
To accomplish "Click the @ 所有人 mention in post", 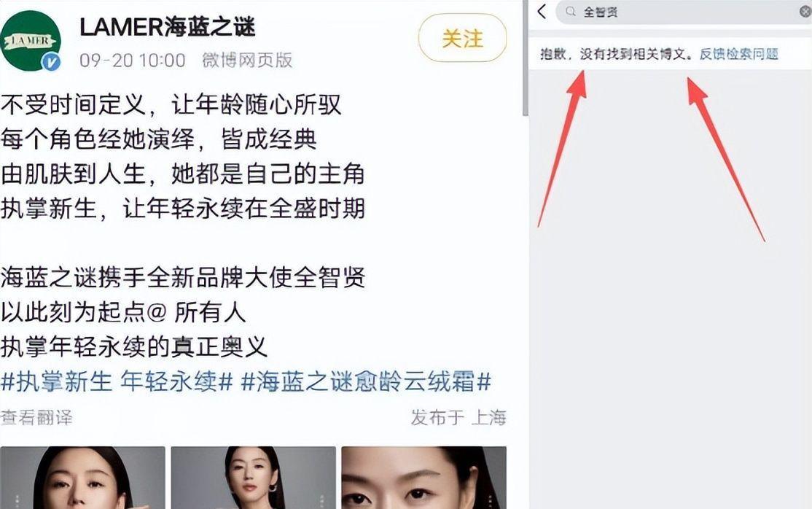I will (196, 313).
